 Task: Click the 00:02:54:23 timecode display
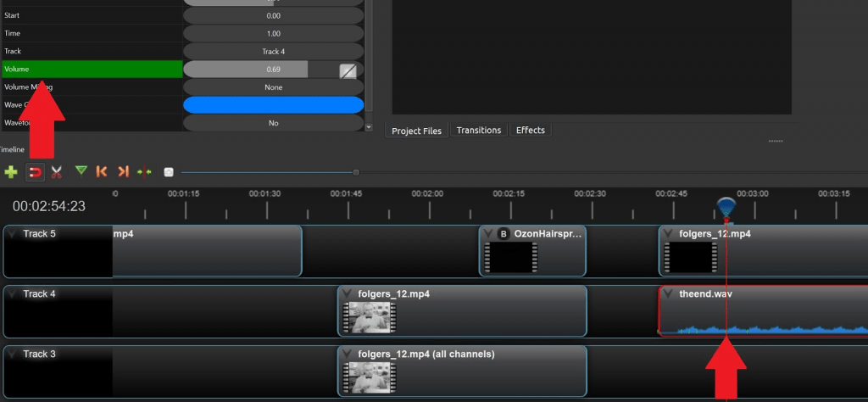[49, 207]
